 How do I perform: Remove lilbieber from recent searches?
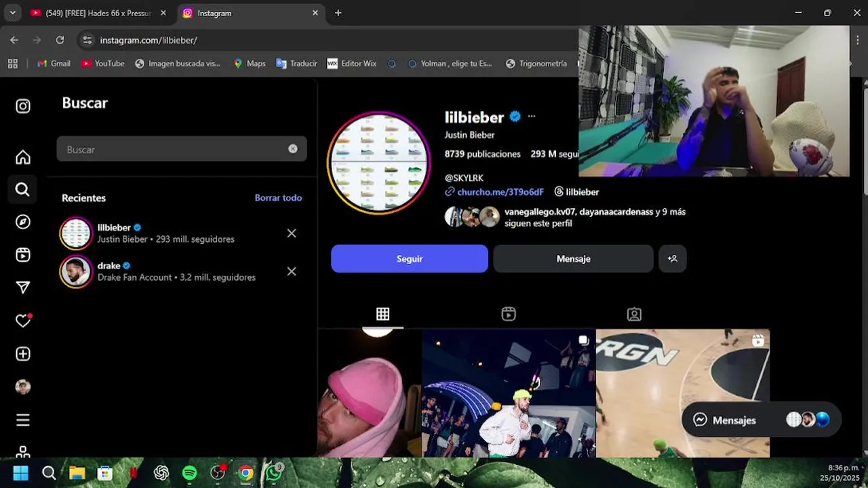point(292,233)
